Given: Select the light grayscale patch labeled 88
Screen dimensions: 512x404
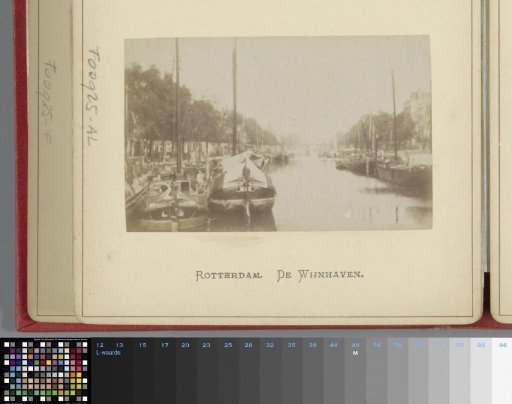Looking at the screenshot, I should click(481, 371).
